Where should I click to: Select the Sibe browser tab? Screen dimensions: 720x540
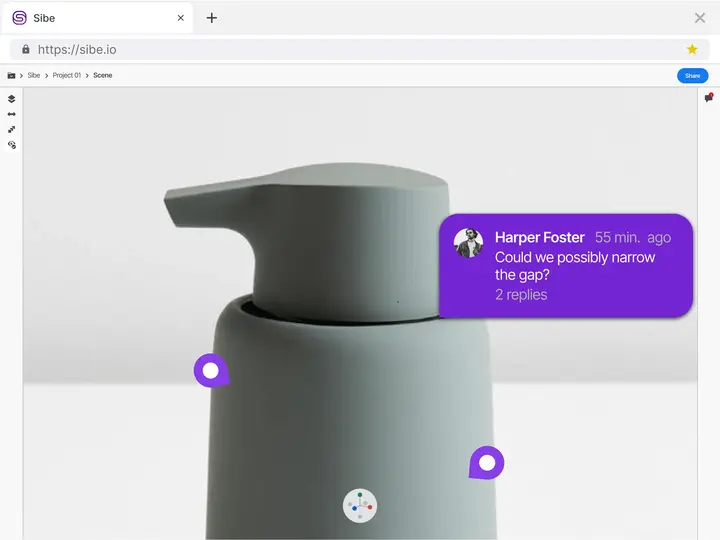97,18
